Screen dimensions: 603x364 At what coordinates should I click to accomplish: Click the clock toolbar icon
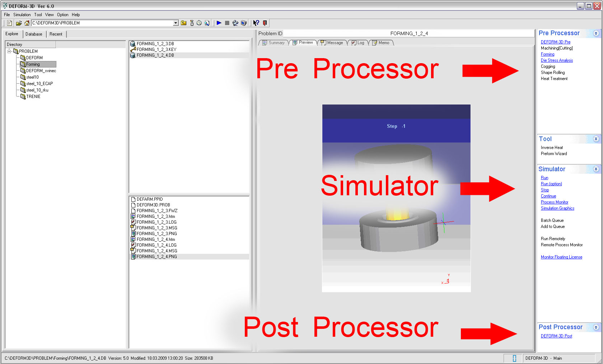[x=199, y=23]
